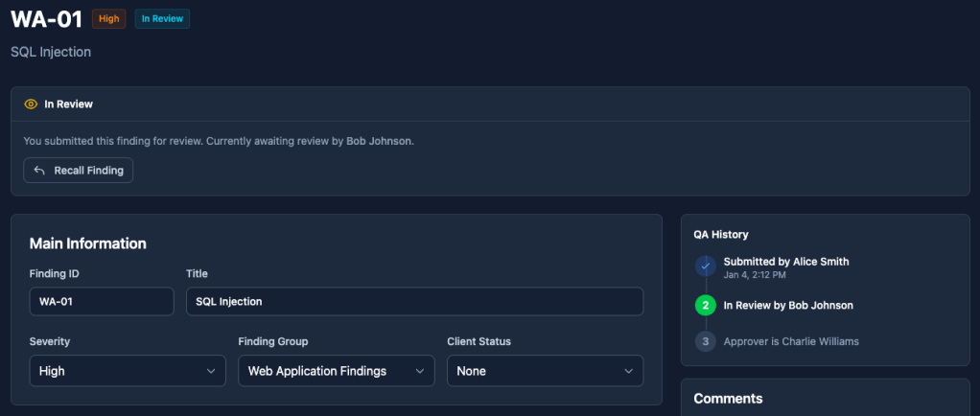Select the grey step 3 circle in QA History

click(x=705, y=341)
